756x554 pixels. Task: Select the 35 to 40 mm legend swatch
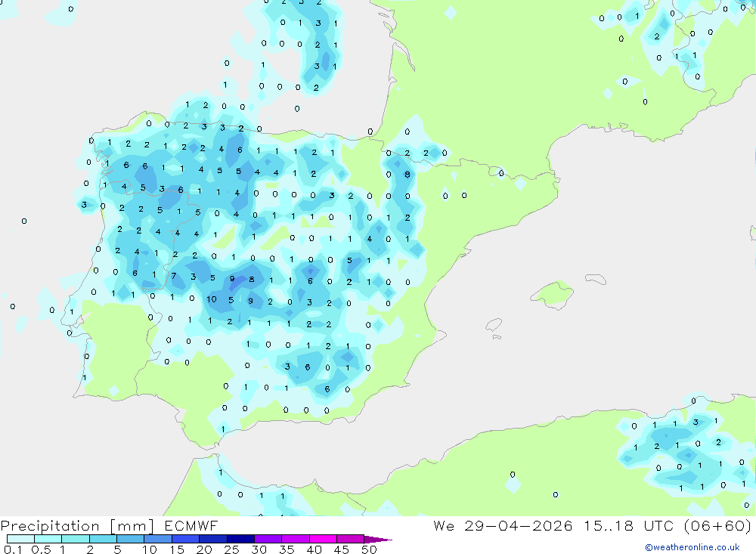point(295,539)
